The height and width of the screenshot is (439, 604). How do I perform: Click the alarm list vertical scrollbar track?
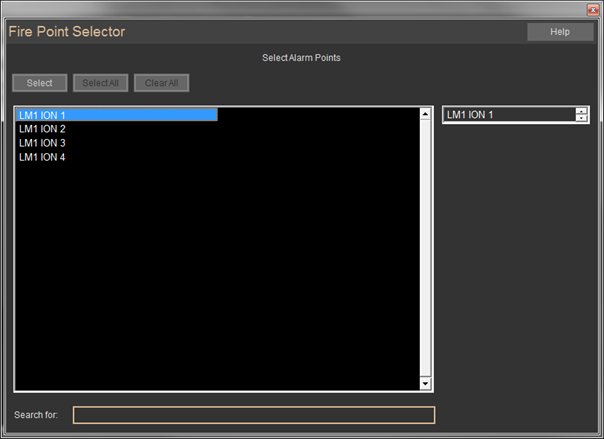pyautogui.click(x=425, y=250)
